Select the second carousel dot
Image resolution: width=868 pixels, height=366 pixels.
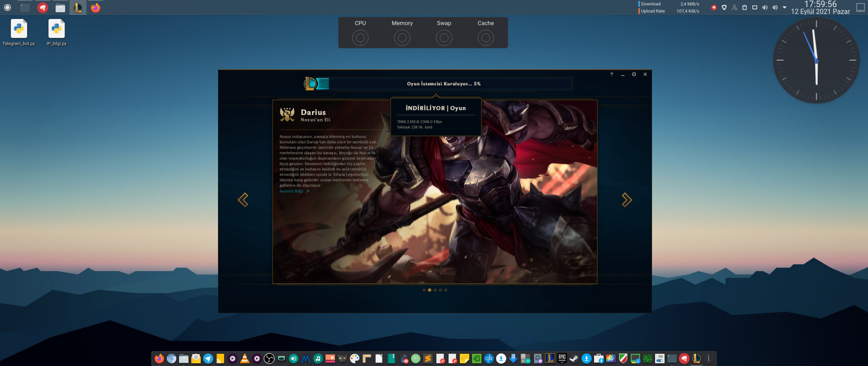pos(429,290)
